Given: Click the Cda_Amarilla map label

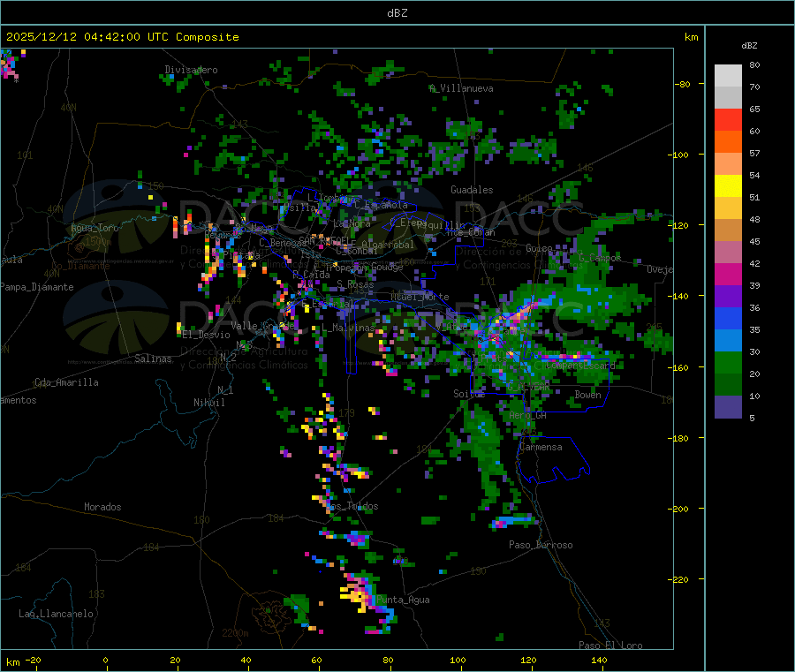Looking at the screenshot, I should click(66, 382).
